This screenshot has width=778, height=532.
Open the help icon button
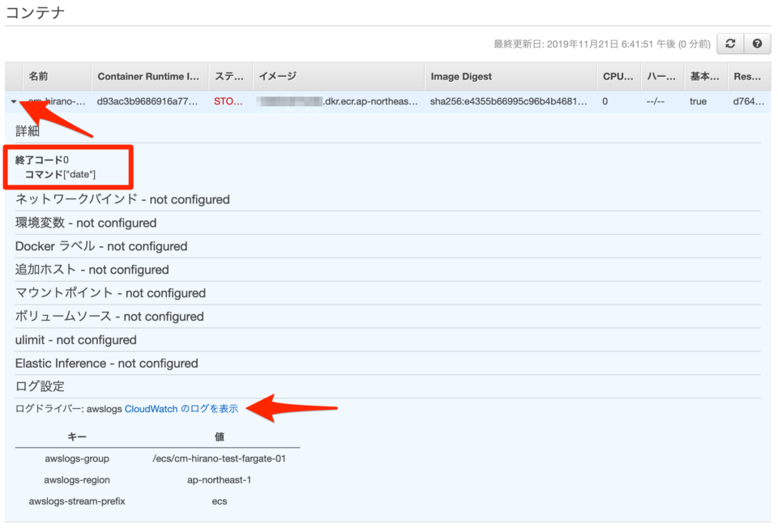(757, 44)
